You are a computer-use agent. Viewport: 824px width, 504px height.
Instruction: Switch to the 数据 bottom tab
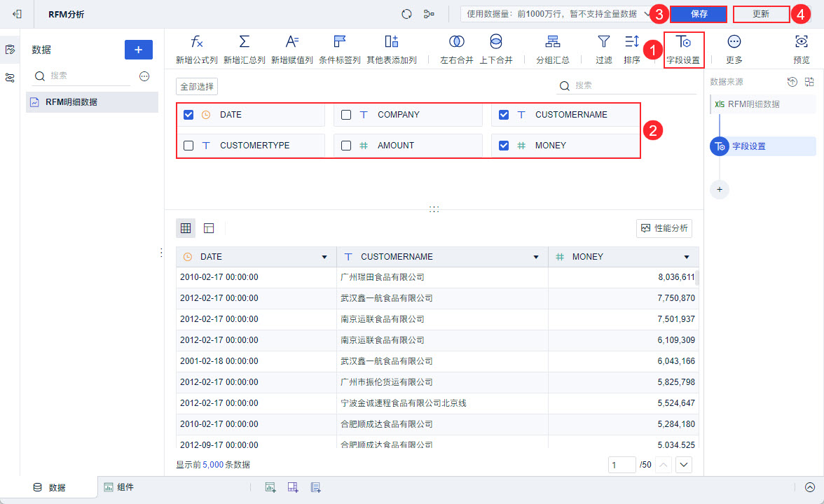(x=49, y=487)
